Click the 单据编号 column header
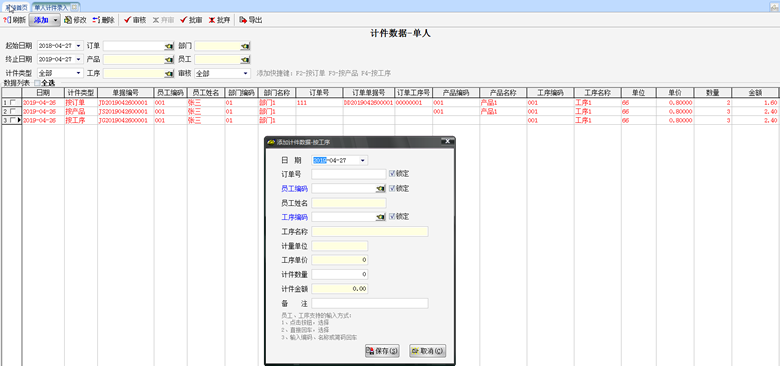 click(x=126, y=93)
